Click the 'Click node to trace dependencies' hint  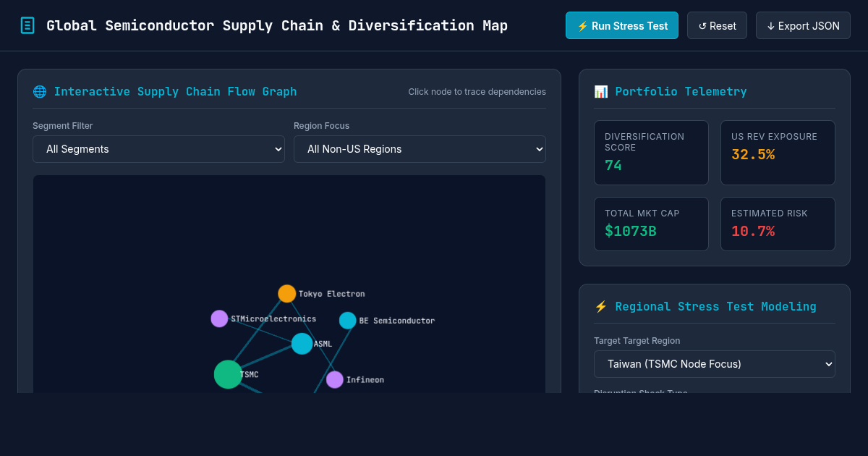(477, 92)
